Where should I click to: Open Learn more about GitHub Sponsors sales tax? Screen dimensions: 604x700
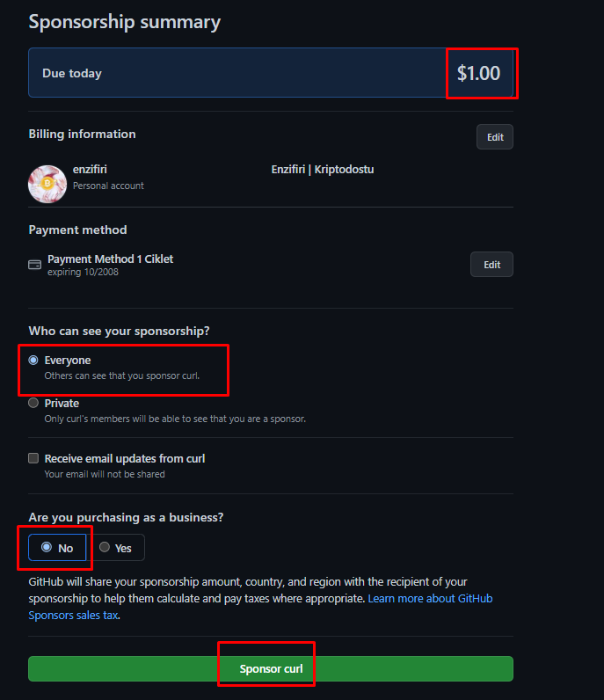click(x=430, y=599)
